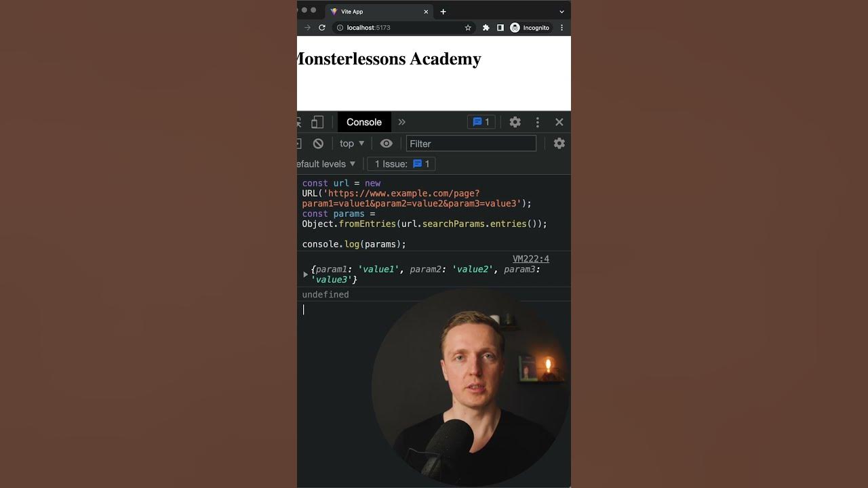Bookmark this page with the star icon

tap(468, 28)
